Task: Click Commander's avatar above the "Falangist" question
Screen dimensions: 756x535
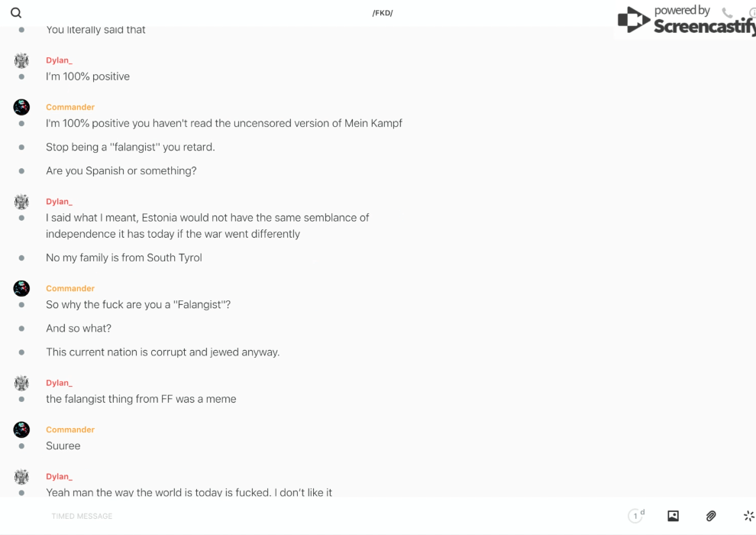Action: pos(21,288)
